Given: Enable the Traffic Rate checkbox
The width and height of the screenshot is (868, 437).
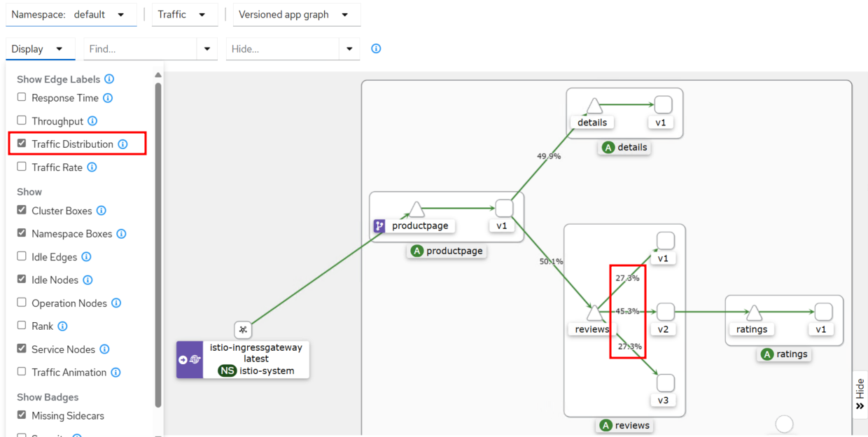Looking at the screenshot, I should point(22,167).
